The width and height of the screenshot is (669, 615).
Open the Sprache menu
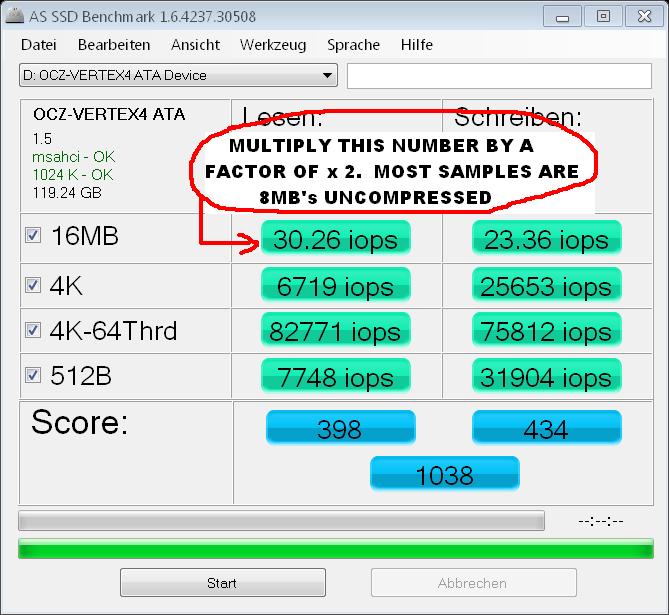tap(353, 45)
